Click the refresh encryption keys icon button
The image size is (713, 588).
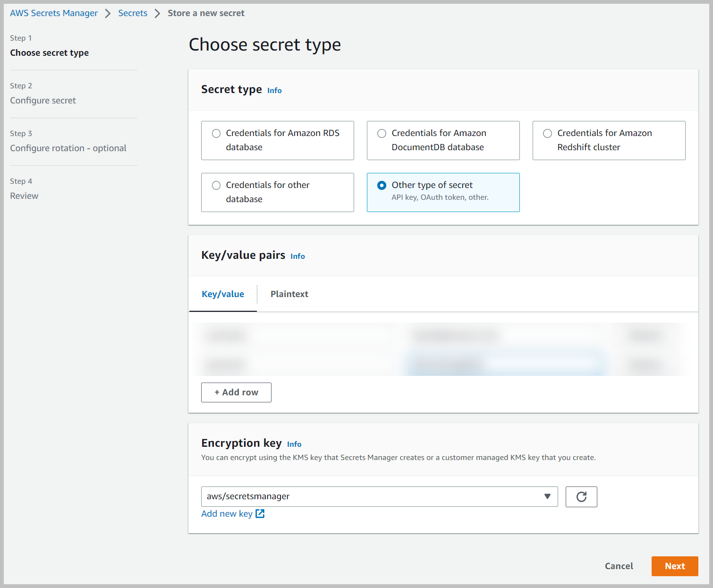point(581,496)
